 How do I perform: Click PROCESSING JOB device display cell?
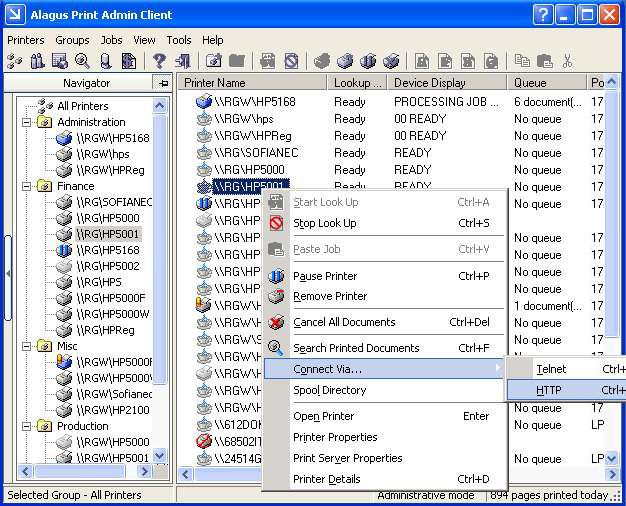[446, 102]
